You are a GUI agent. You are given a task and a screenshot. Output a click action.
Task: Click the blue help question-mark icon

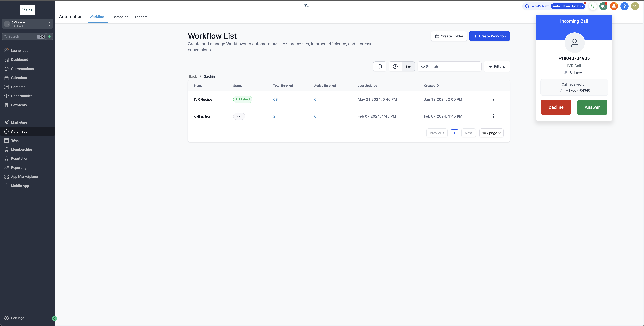pyautogui.click(x=624, y=6)
